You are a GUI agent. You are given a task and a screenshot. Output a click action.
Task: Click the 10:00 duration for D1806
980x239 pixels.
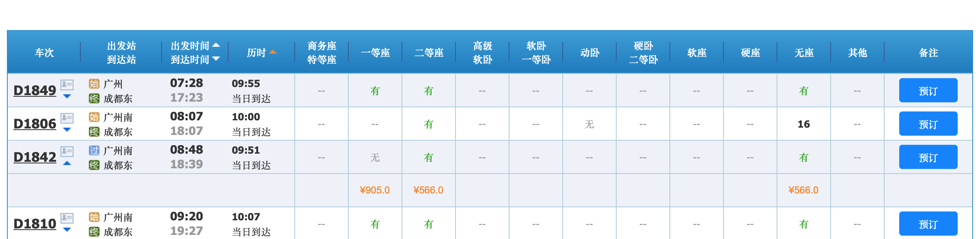[246, 117]
